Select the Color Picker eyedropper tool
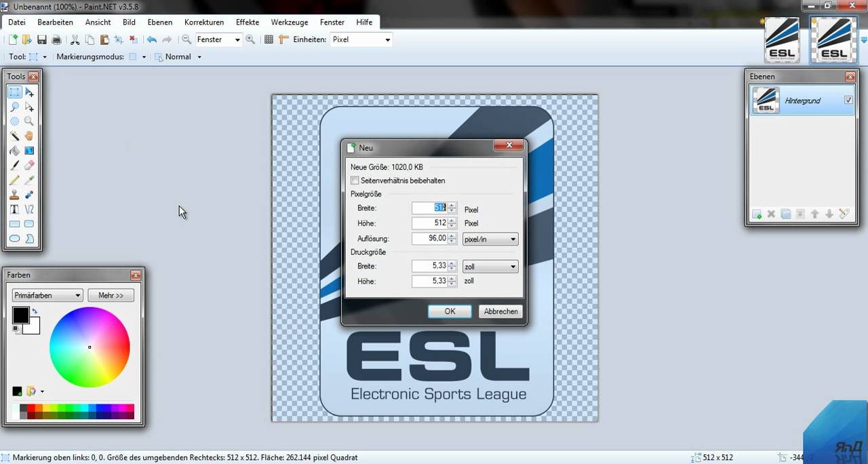Screen dimensions: 868x464 click(x=29, y=180)
